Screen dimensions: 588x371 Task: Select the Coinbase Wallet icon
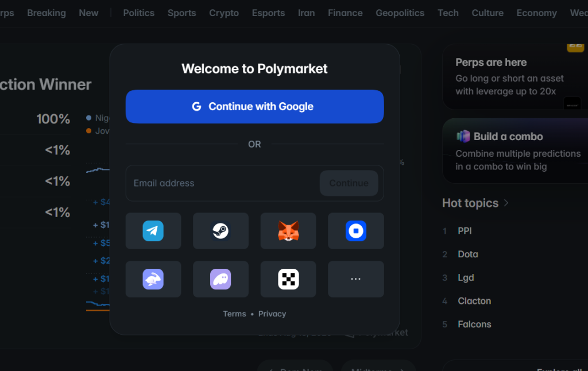(x=356, y=231)
